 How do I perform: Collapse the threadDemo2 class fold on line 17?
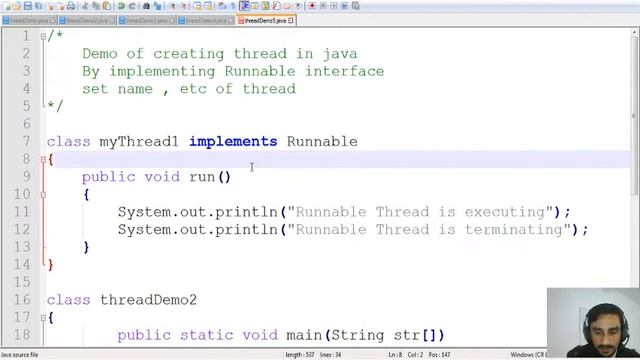point(43,318)
